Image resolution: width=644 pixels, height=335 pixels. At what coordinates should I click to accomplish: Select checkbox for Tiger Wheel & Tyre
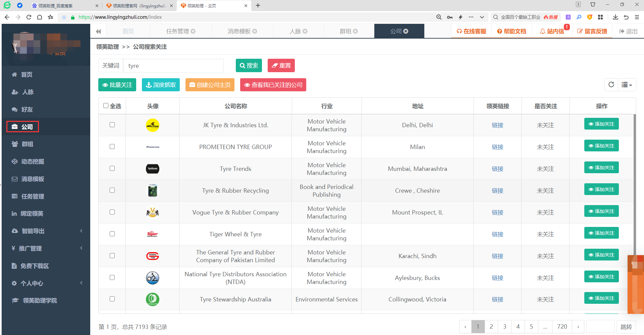click(x=112, y=234)
